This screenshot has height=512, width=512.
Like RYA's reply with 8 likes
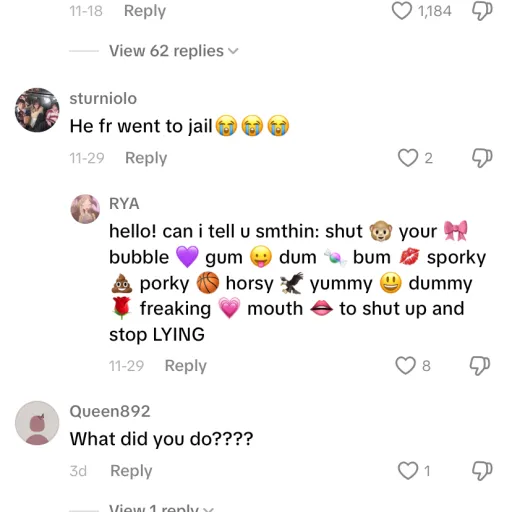pyautogui.click(x=405, y=365)
